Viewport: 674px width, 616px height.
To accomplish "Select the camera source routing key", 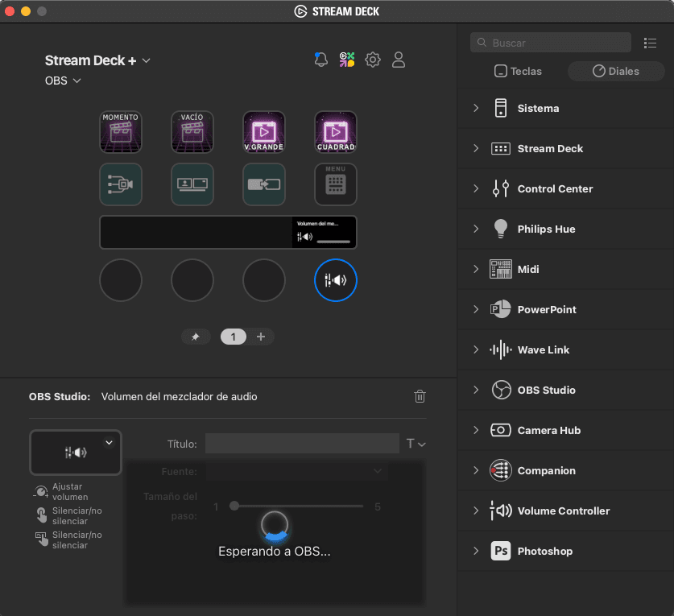I will coord(121,184).
